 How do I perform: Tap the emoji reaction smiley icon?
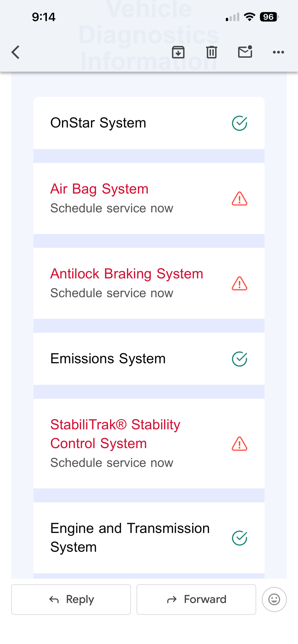point(274,599)
